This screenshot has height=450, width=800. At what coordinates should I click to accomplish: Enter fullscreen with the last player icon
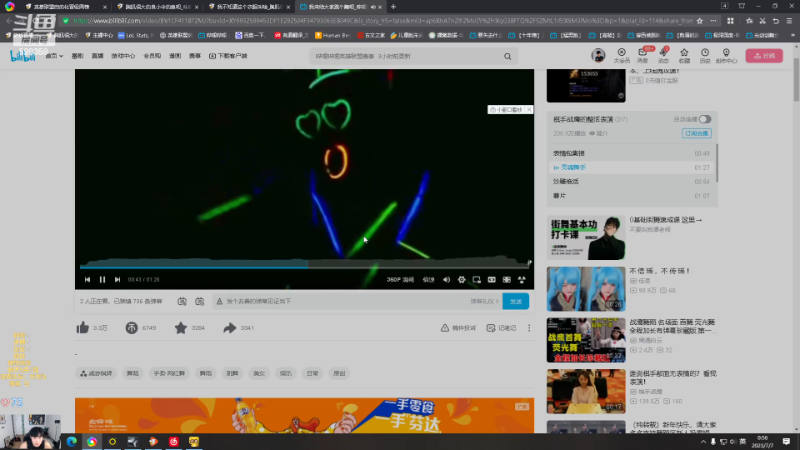521,280
